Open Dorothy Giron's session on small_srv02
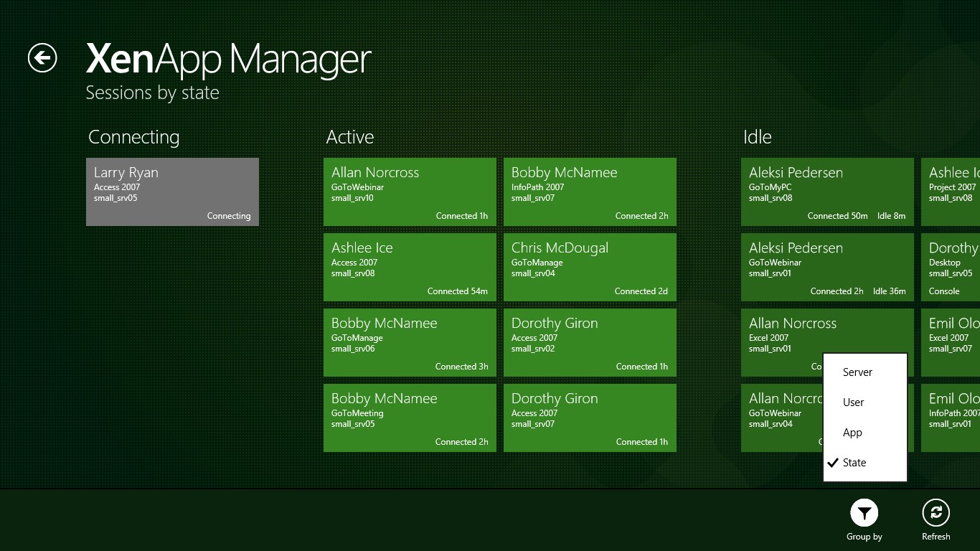The image size is (980, 551). coord(590,342)
